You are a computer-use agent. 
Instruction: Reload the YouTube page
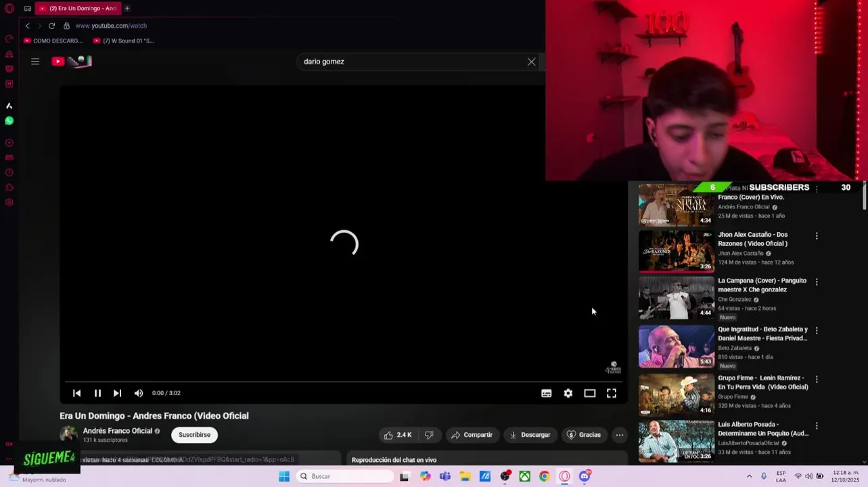click(51, 26)
